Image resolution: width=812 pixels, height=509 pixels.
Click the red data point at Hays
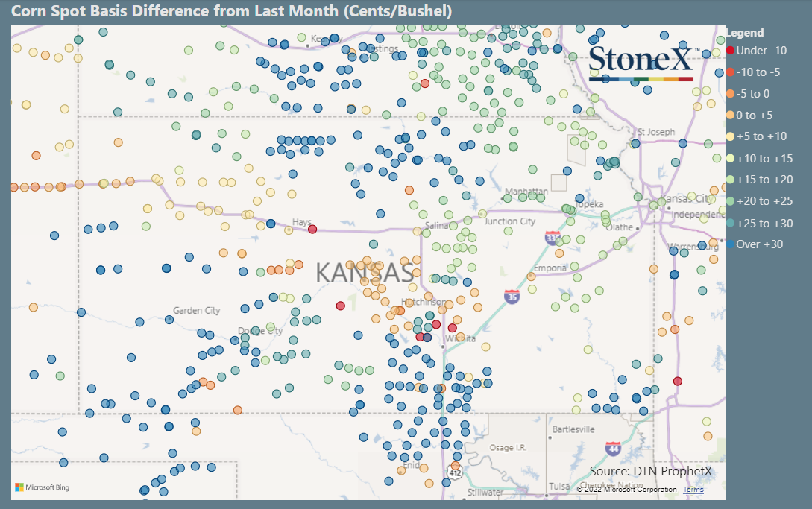(x=312, y=229)
